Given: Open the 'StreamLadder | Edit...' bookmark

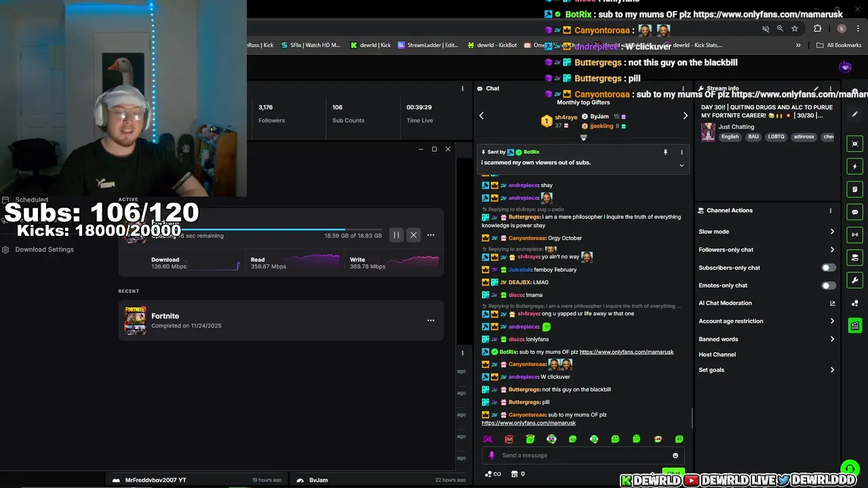Looking at the screenshot, I should point(428,45).
